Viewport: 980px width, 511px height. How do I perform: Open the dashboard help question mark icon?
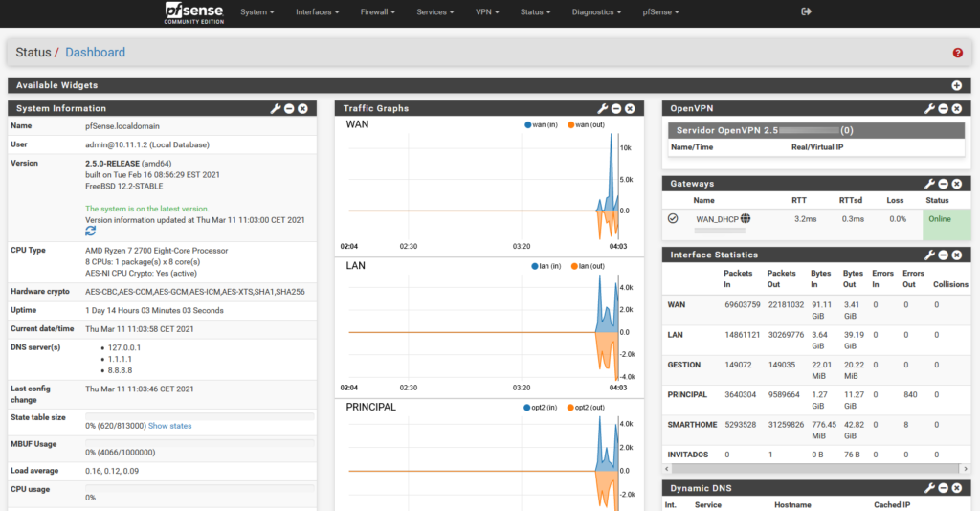[957, 53]
